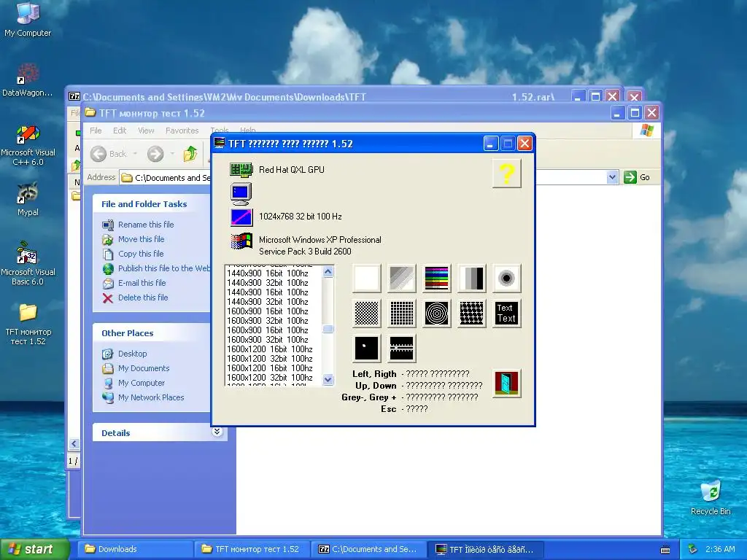Viewport: 747px width, 560px height.
Task: Click the resolution list scroll-up arrow
Action: 328,272
